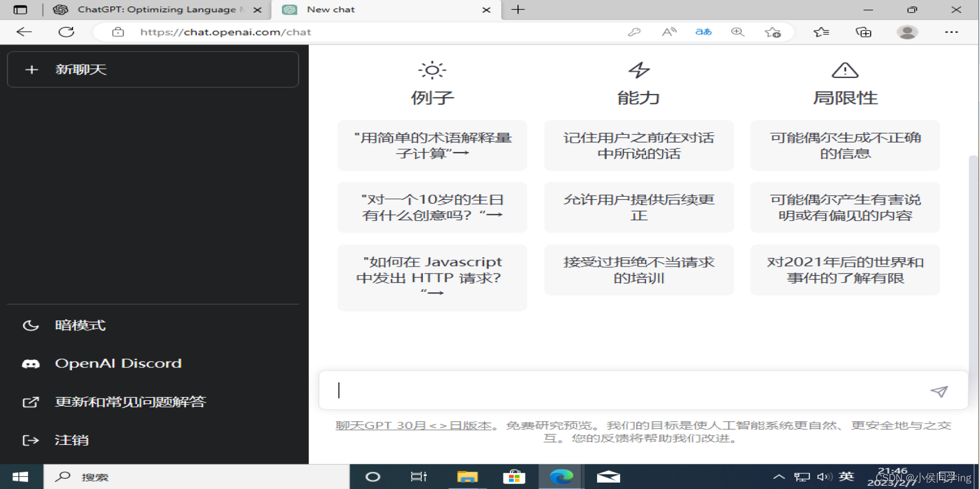Open Task View in taskbar
This screenshot has height=489, width=980.
pos(418,477)
